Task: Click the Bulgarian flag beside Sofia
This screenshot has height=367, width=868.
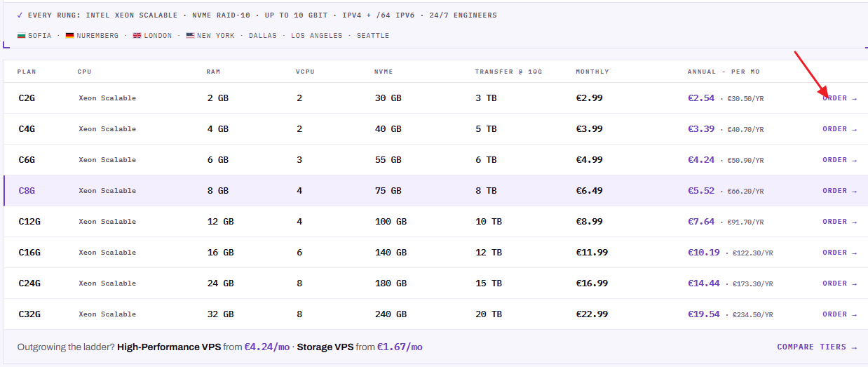Action: (22, 36)
